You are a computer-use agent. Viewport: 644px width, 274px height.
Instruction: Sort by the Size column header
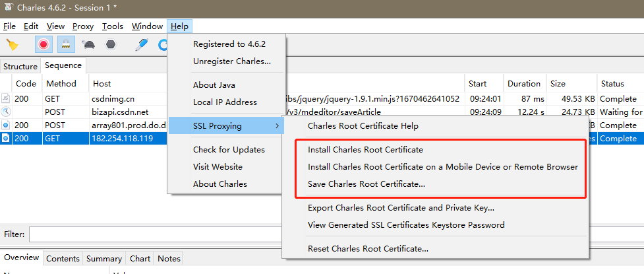tap(571, 83)
